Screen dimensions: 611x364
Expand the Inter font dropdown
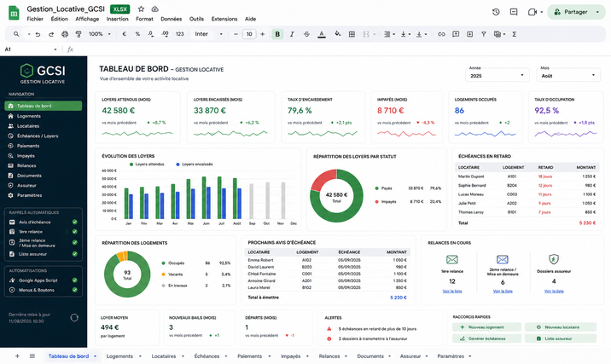point(209,34)
